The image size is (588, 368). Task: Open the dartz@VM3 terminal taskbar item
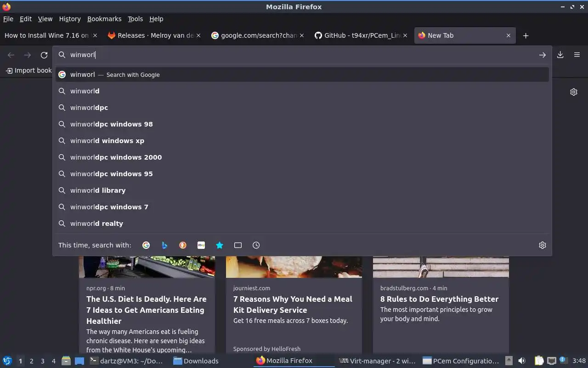[126, 361]
